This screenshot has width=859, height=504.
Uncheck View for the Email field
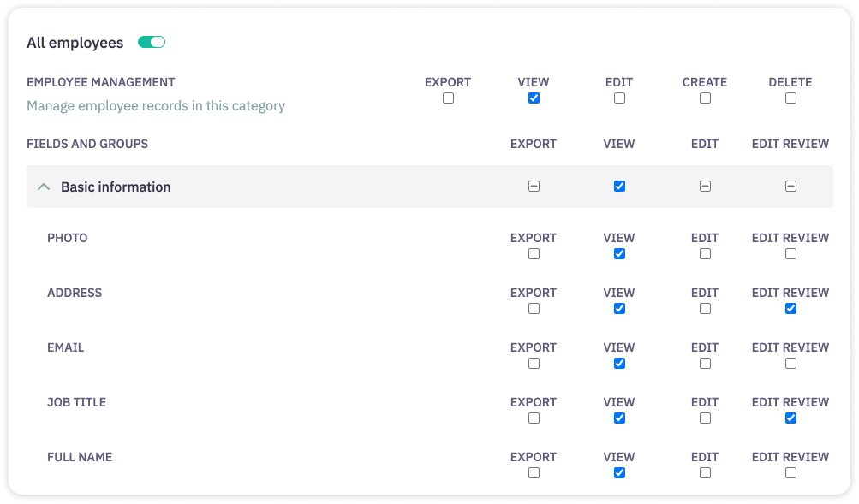pos(619,364)
